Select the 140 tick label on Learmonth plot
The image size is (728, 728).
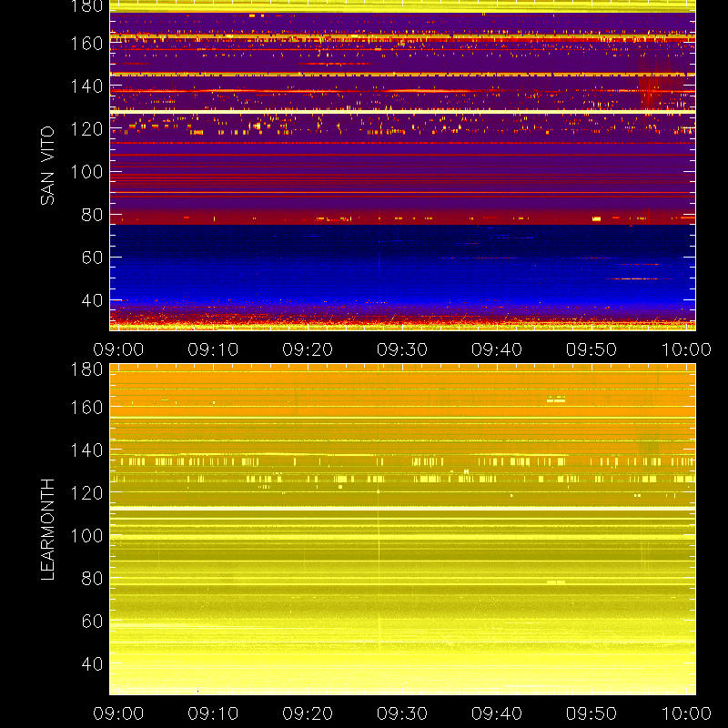pyautogui.click(x=86, y=450)
